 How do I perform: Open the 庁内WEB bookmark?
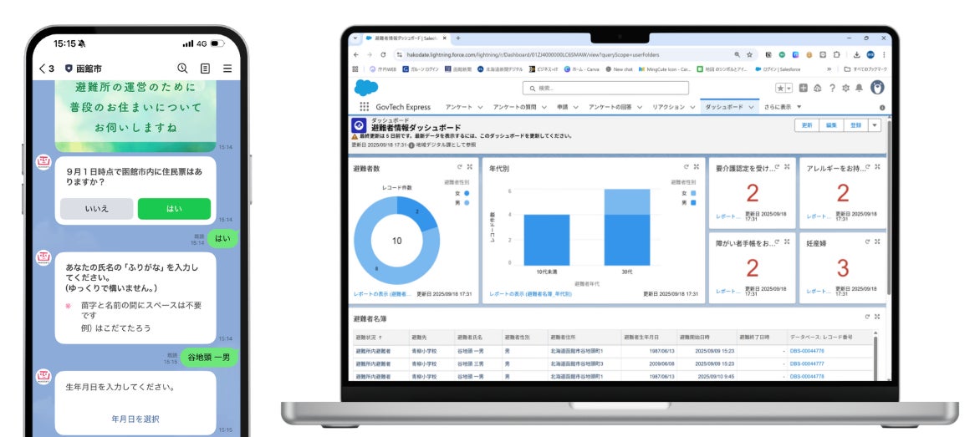pos(383,69)
